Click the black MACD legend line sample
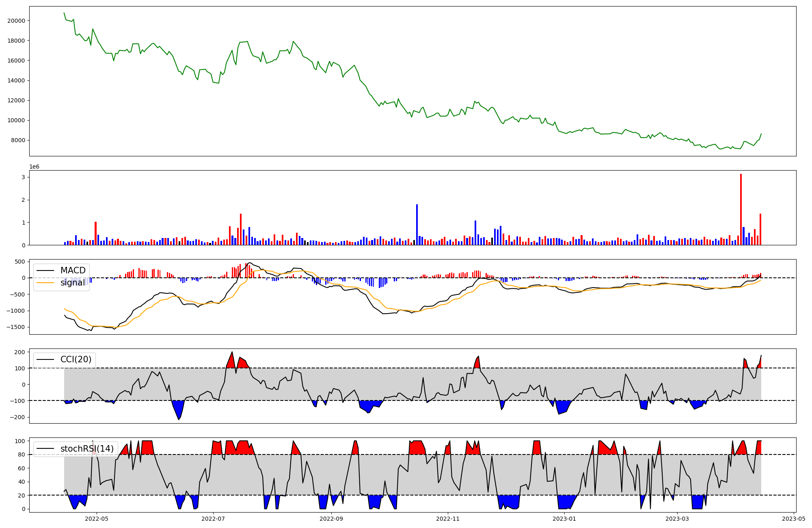 (x=45, y=270)
